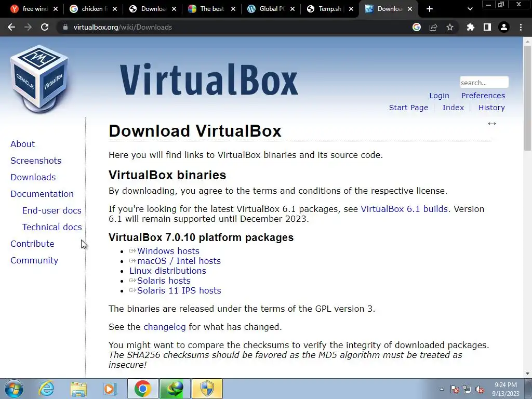Follow the VirtualBox 6.1 builds link
Image resolution: width=532 pixels, height=399 pixels.
pyautogui.click(x=404, y=209)
